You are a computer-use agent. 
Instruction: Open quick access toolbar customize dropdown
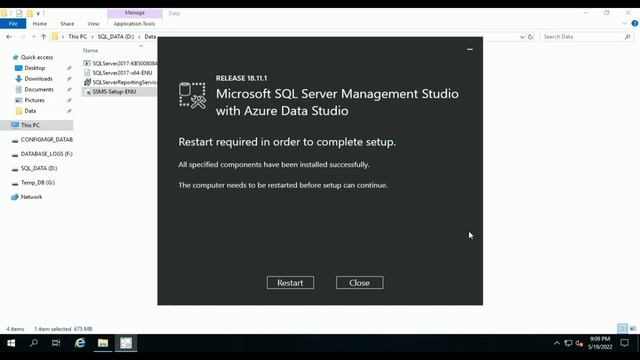coord(38,13)
